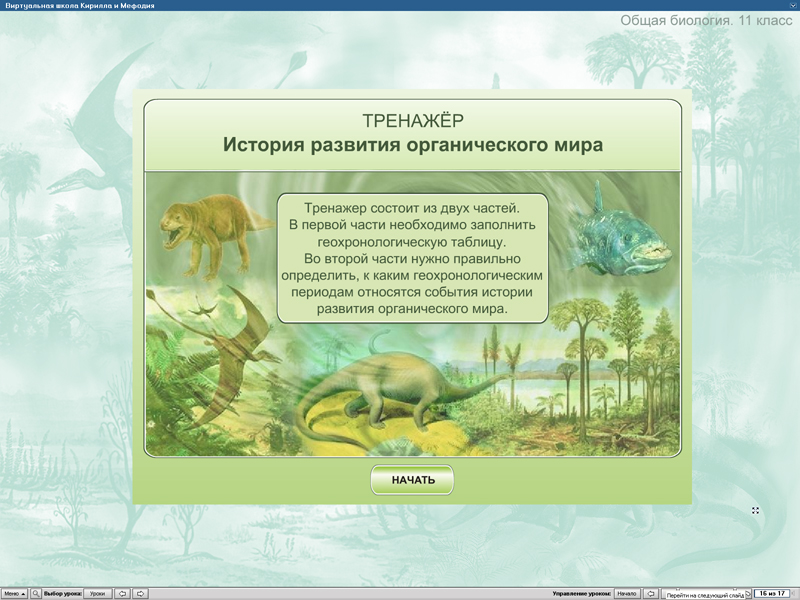800x600 pixels.
Task: Select the magnifier search icon
Action: (35, 592)
